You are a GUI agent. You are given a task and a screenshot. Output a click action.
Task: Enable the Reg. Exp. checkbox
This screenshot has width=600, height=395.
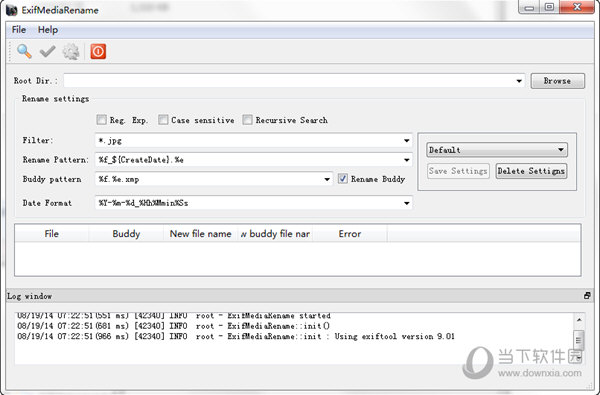[101, 120]
